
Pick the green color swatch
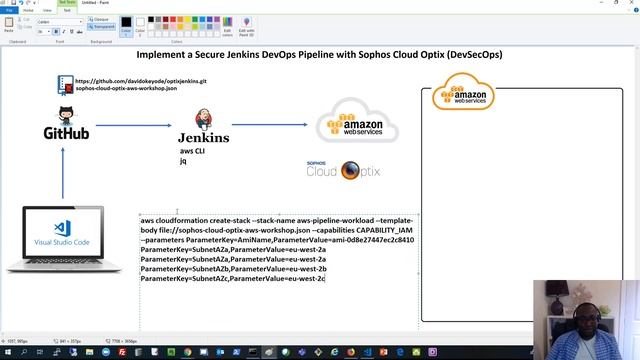[195, 19]
